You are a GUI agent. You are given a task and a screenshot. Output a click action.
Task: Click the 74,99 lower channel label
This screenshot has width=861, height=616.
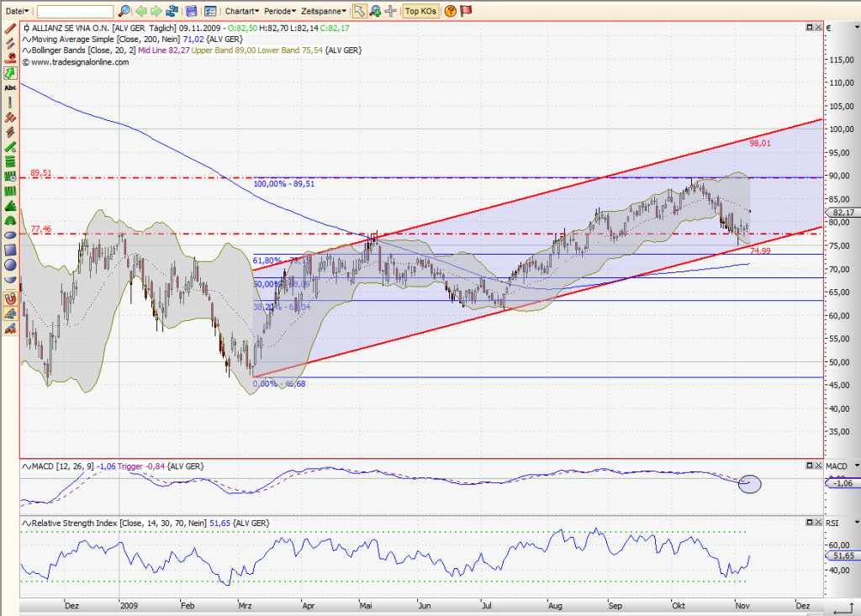coord(760,251)
